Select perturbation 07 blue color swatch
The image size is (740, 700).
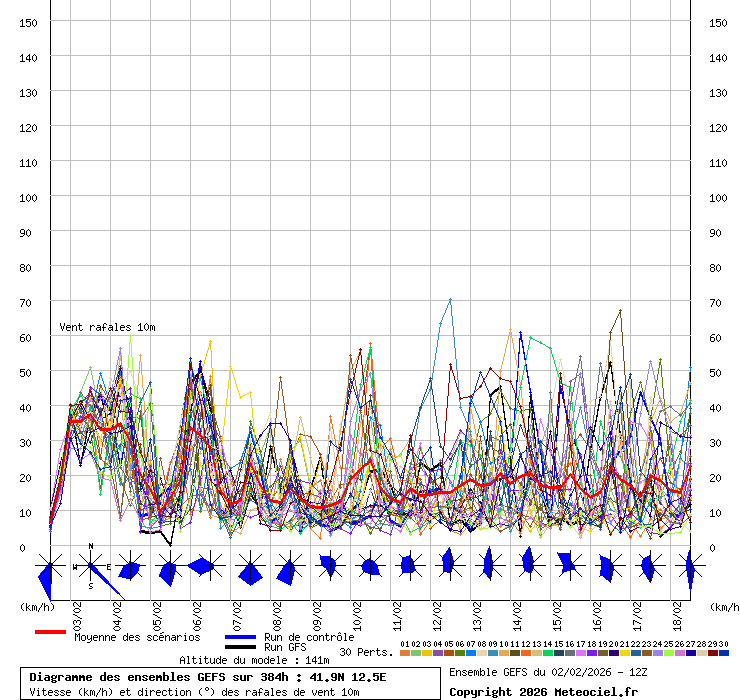[470, 653]
